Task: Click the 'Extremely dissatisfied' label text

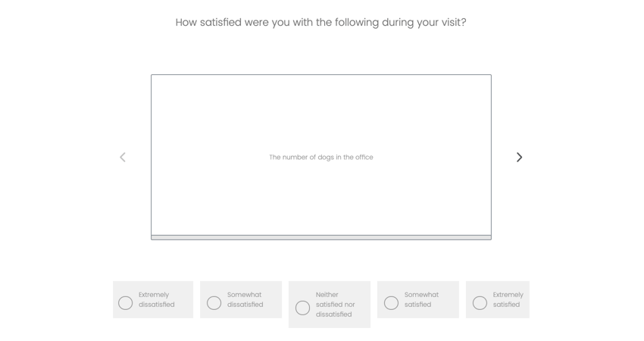Action: [156, 299]
